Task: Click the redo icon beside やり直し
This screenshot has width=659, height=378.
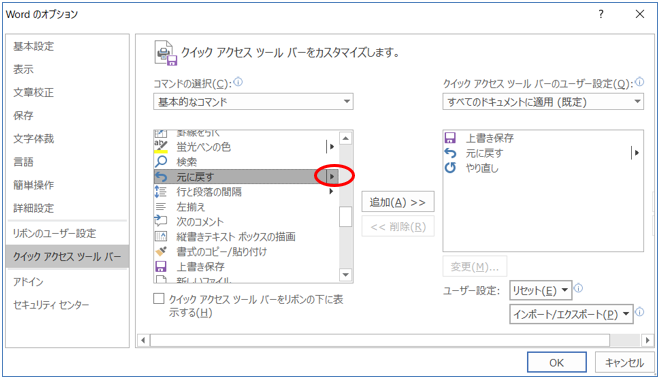Action: click(x=450, y=168)
